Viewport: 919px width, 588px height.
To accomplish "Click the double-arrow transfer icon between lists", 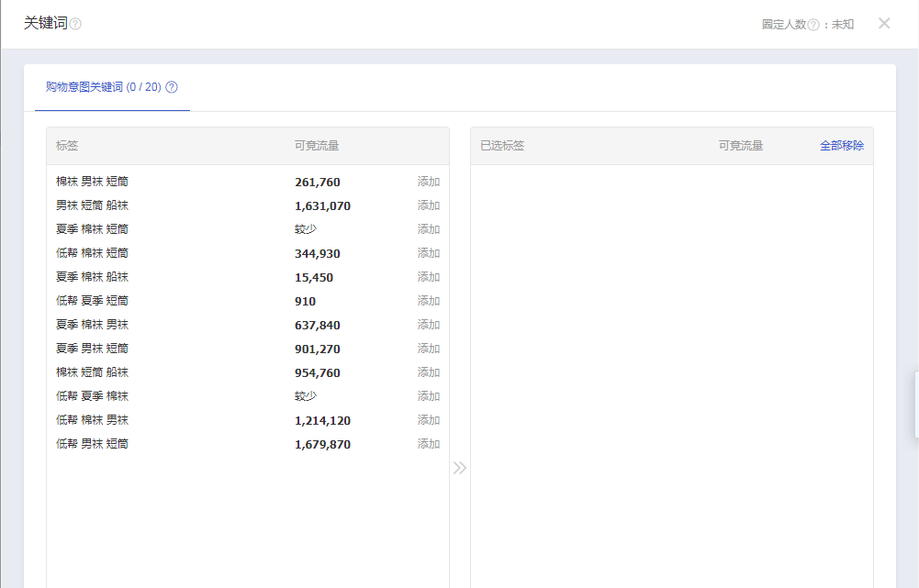I will tap(459, 468).
